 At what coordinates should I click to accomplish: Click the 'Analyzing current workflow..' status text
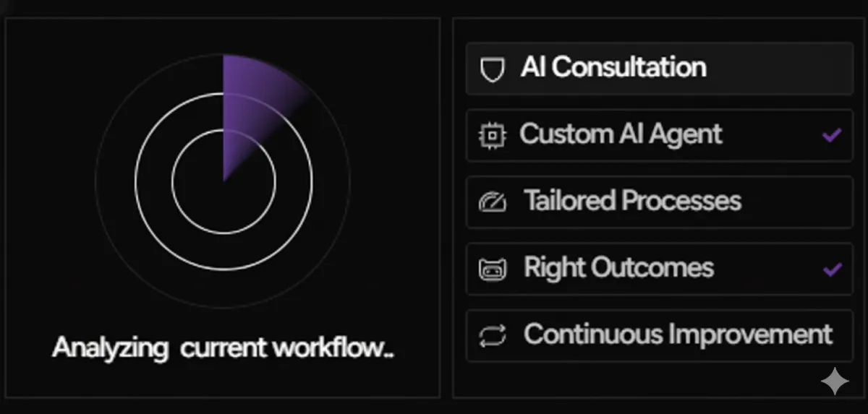pos(223,349)
